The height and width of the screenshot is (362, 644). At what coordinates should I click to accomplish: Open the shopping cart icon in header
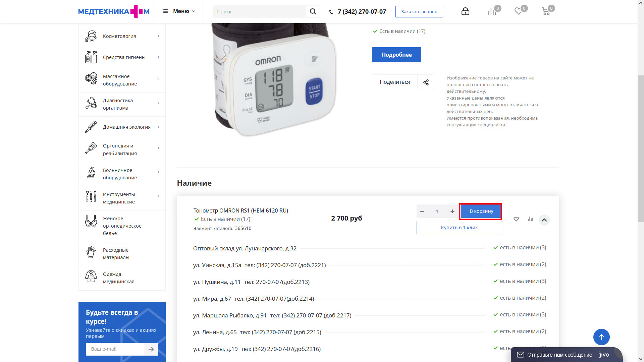[546, 12]
